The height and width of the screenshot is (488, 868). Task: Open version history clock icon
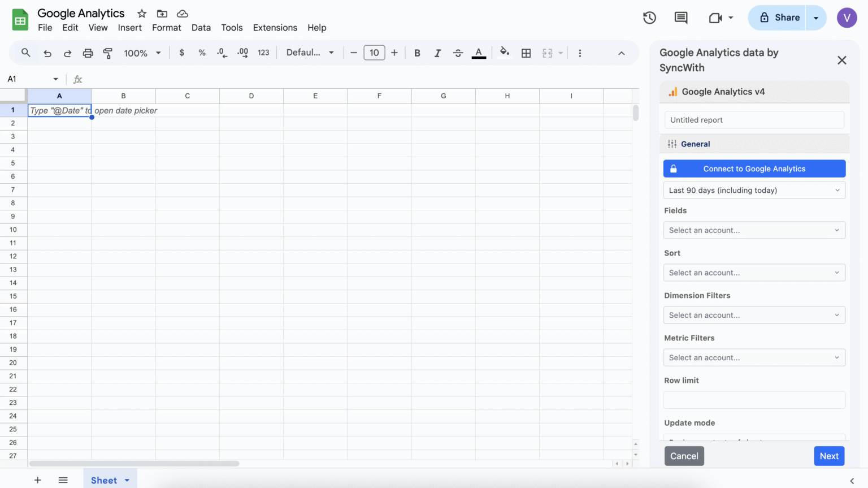tap(649, 18)
